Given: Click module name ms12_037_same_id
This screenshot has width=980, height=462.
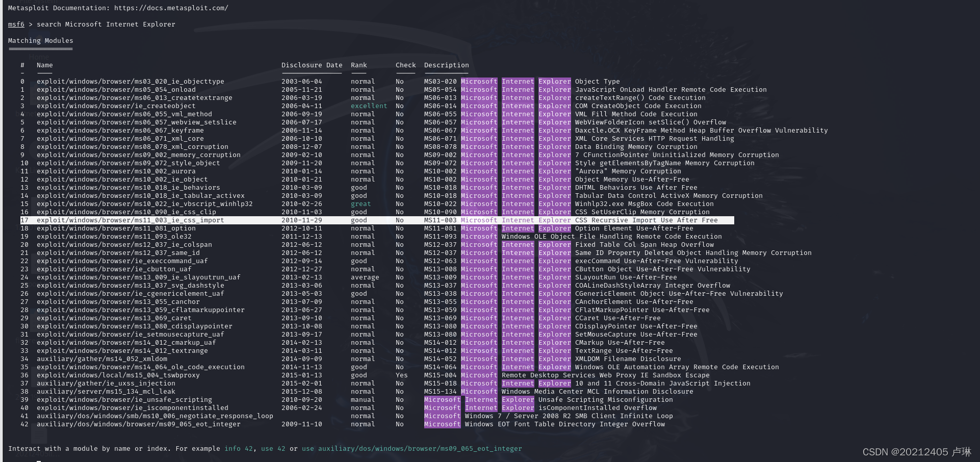Looking at the screenshot, I should click(118, 253).
